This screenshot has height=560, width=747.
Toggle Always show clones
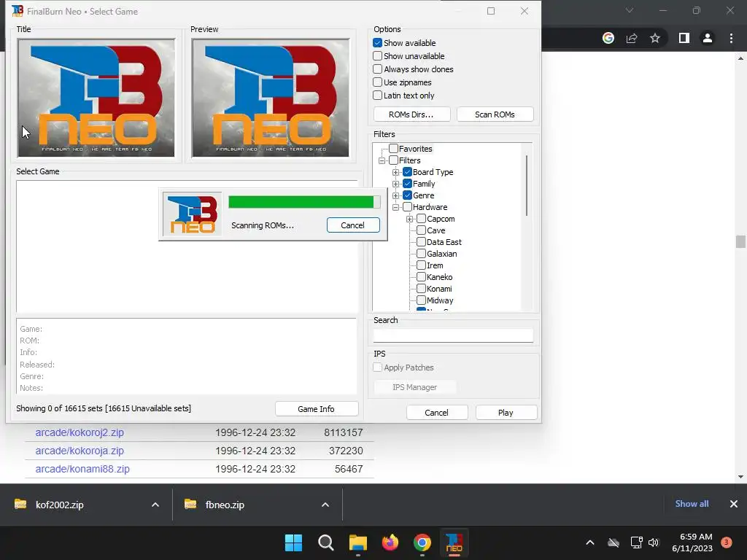pyautogui.click(x=377, y=69)
